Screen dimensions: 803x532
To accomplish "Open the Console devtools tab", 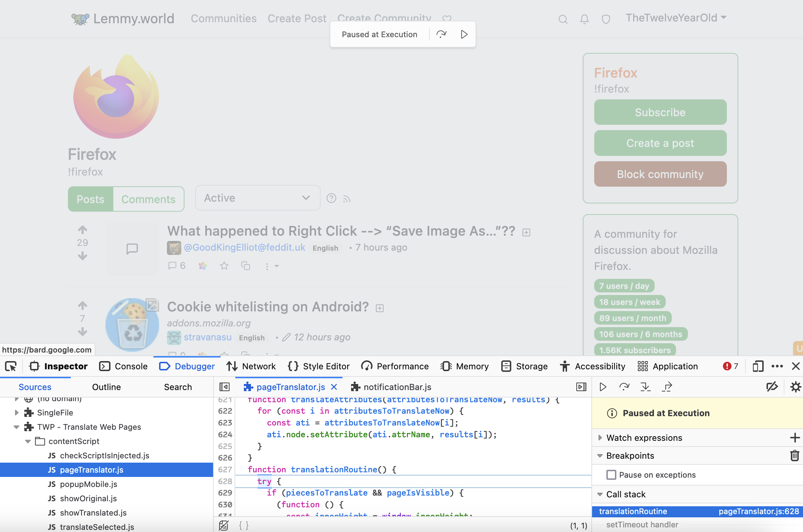I will click(123, 366).
